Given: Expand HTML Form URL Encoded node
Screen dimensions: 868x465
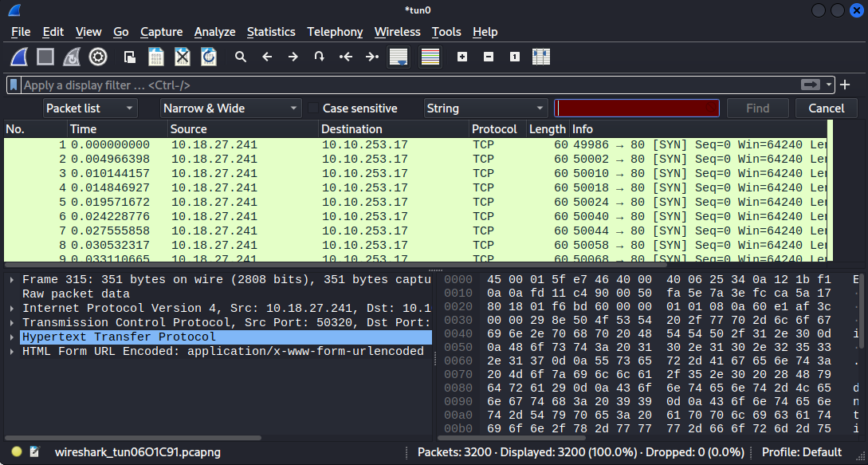Looking at the screenshot, I should [12, 352].
